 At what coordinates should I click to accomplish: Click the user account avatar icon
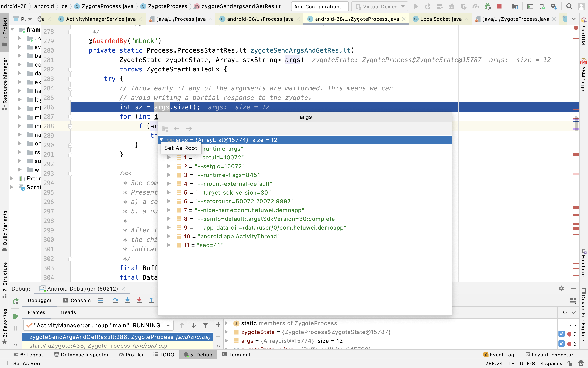582,7
